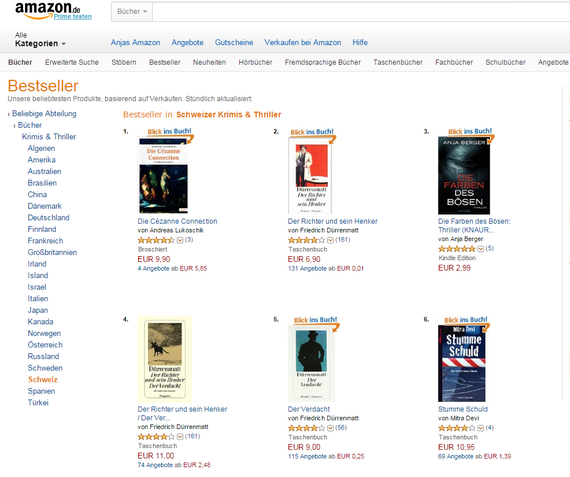Screen dimensions: 570x477
Task: Click the Amazon.de logo
Action: coord(47,10)
